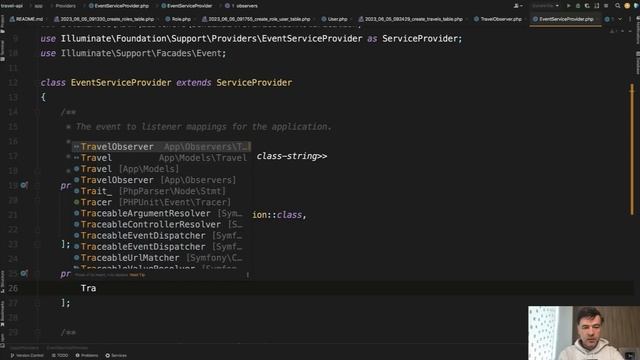640x360 pixels.
Task: Switch to the Role.php tab
Action: pos(178,19)
